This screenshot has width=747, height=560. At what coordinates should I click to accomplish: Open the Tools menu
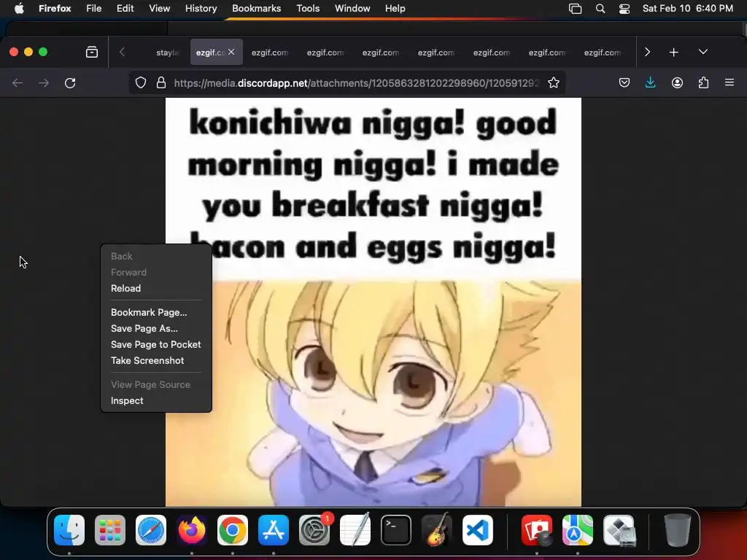pos(308,9)
